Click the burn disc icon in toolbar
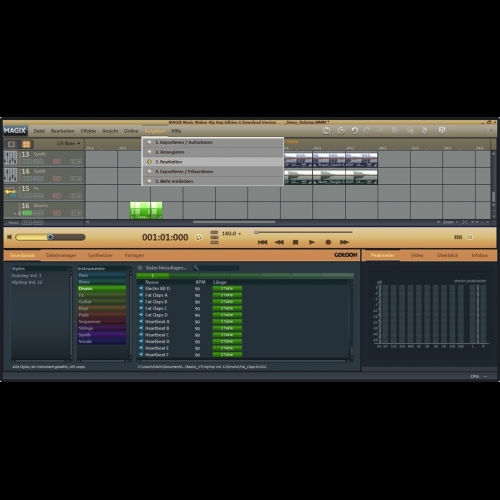Viewport: 500px width, 500px height. pos(341,131)
